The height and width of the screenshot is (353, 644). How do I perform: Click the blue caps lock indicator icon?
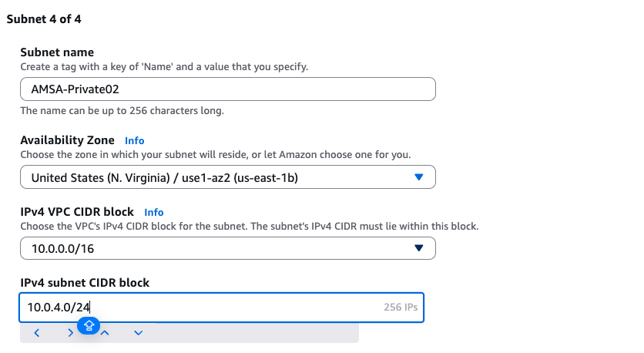click(89, 326)
